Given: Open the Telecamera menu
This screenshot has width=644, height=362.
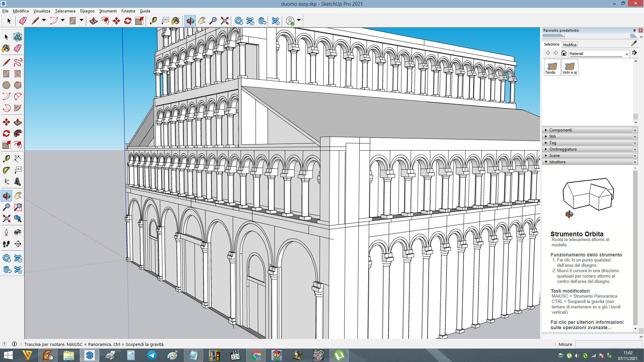Looking at the screenshot, I should pos(65,11).
